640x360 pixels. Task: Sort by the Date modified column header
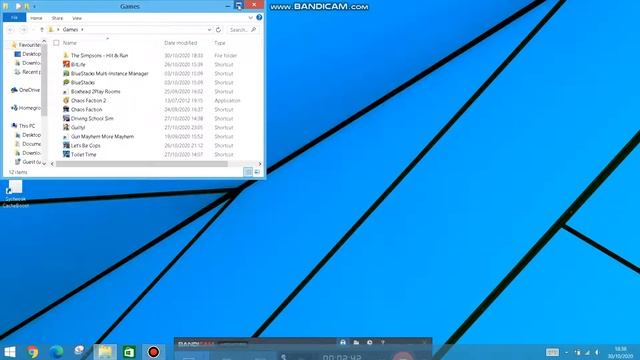click(181, 43)
